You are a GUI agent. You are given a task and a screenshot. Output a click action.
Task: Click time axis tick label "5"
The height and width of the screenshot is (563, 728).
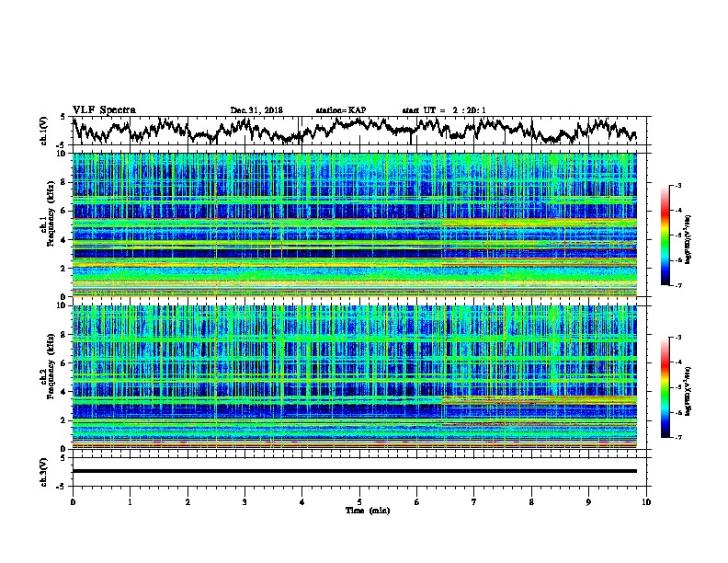tap(359, 502)
